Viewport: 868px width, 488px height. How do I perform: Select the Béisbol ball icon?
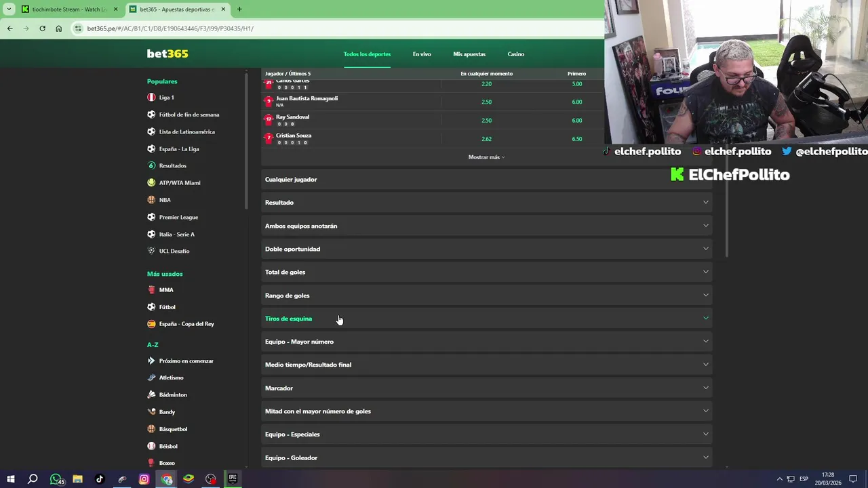pos(151,446)
